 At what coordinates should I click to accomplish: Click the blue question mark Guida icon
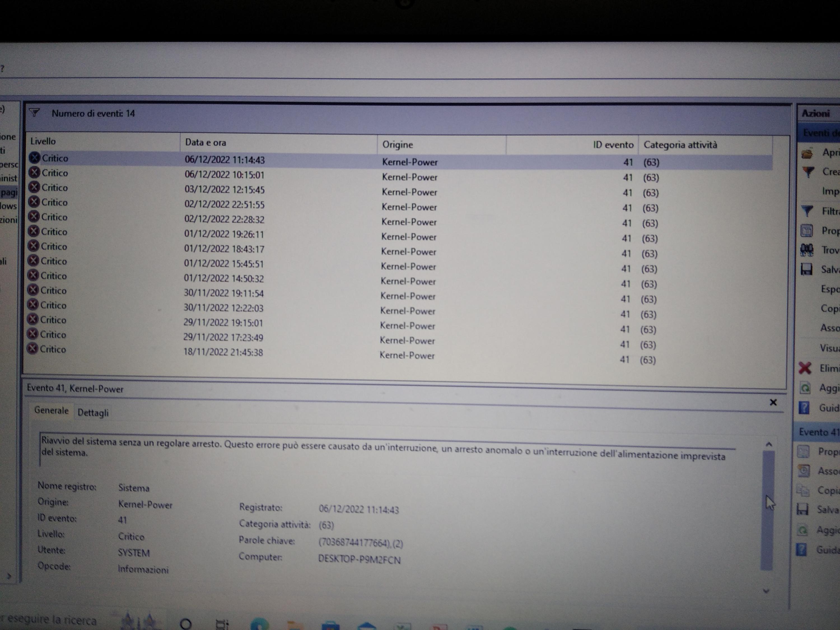tap(804, 408)
